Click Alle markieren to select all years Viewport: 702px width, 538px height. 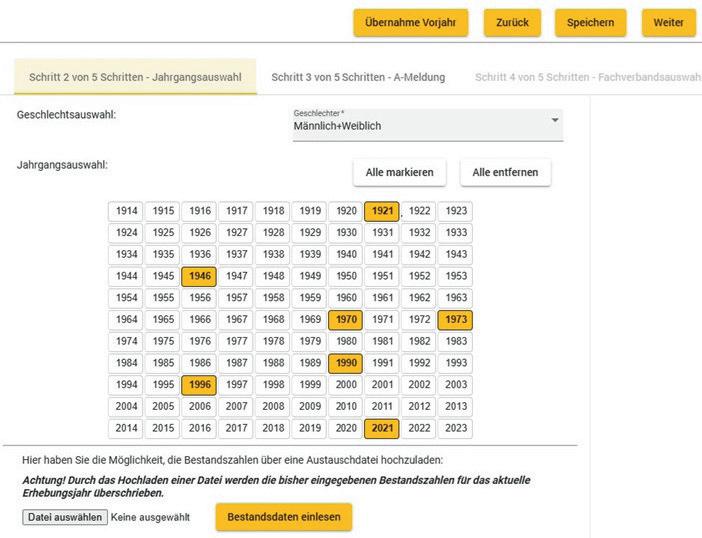click(399, 172)
